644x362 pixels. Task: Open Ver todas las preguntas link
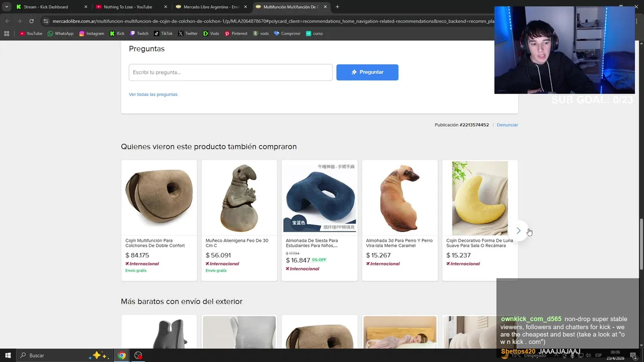point(153,95)
